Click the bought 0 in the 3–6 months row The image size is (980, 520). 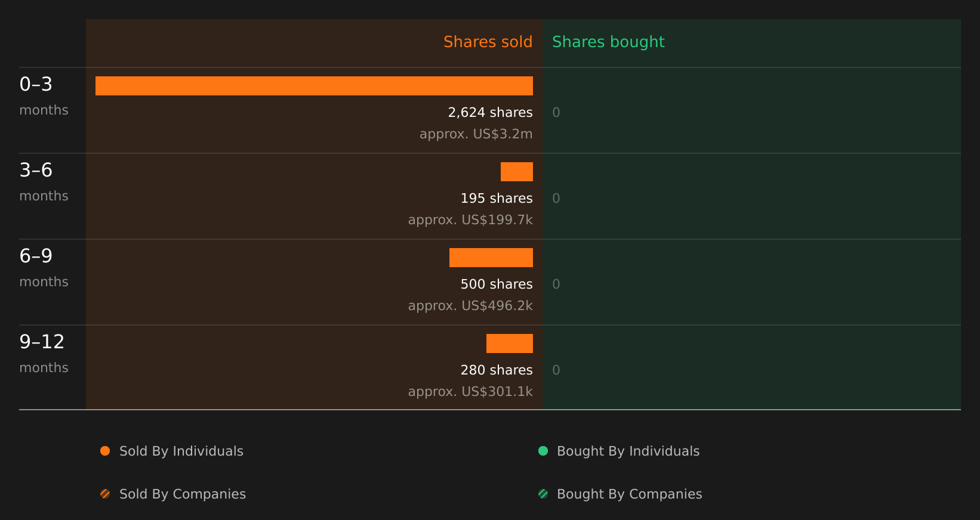556,199
